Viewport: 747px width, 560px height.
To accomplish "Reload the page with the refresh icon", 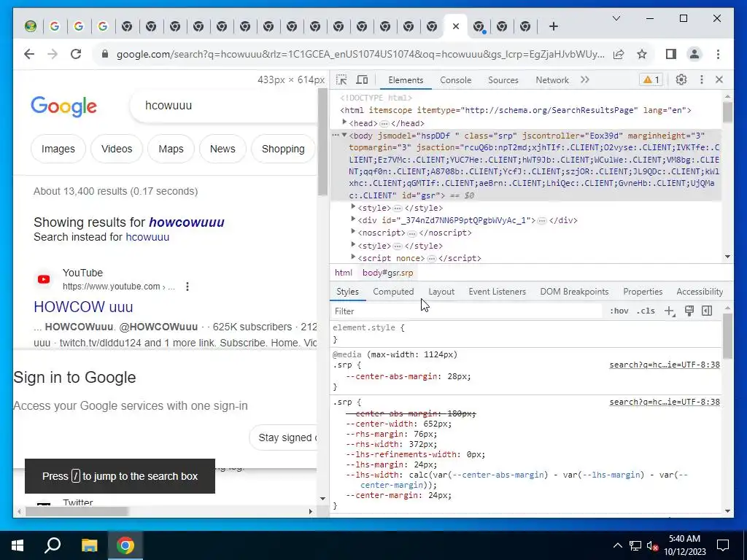I will click(76, 54).
